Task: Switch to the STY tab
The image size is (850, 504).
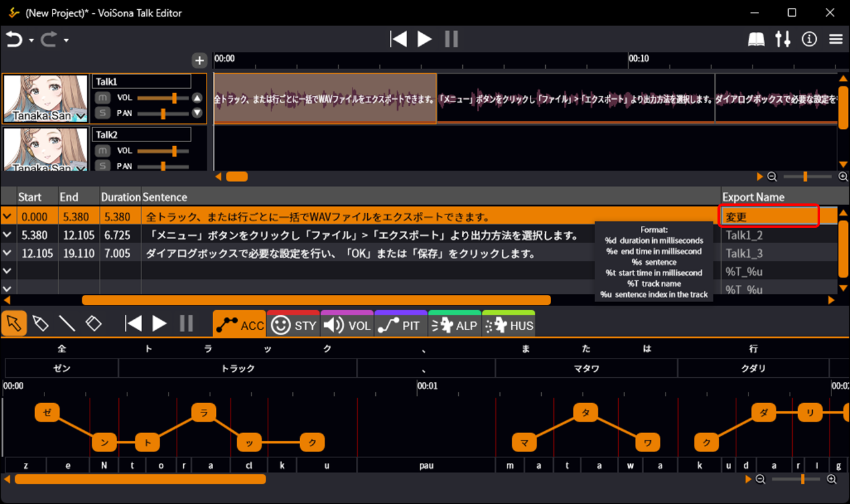Action: [x=293, y=325]
